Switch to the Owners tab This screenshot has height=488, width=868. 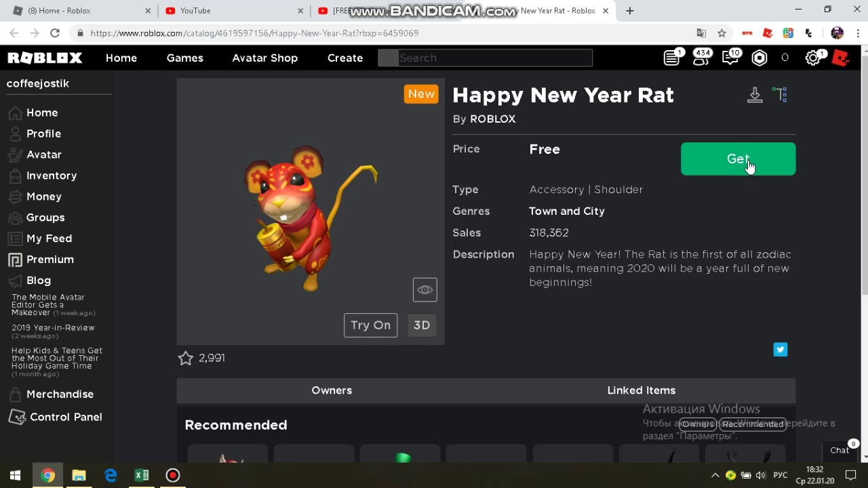pos(332,390)
